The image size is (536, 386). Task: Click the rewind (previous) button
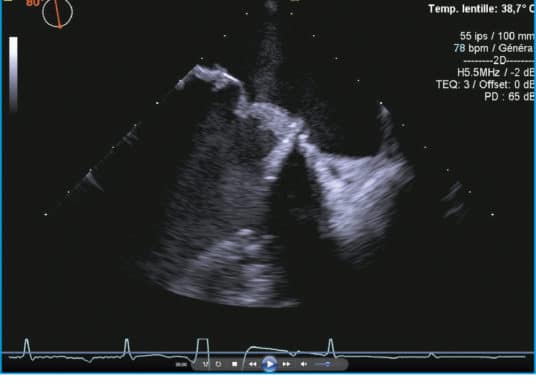point(253,364)
